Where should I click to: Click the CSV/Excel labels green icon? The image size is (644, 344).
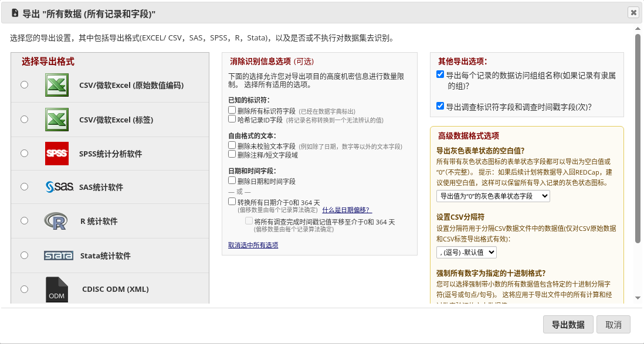[57, 120]
